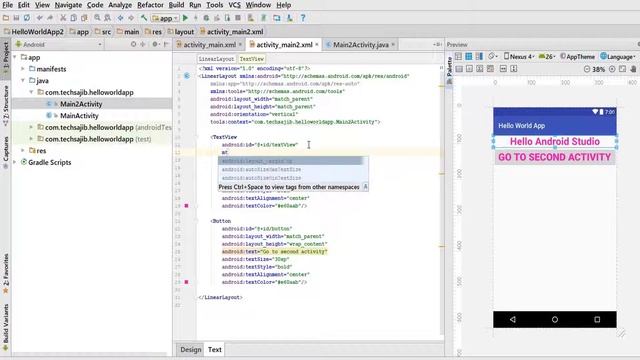Select the Text editor mode tab
The width and height of the screenshot is (640, 360).
(x=214, y=349)
